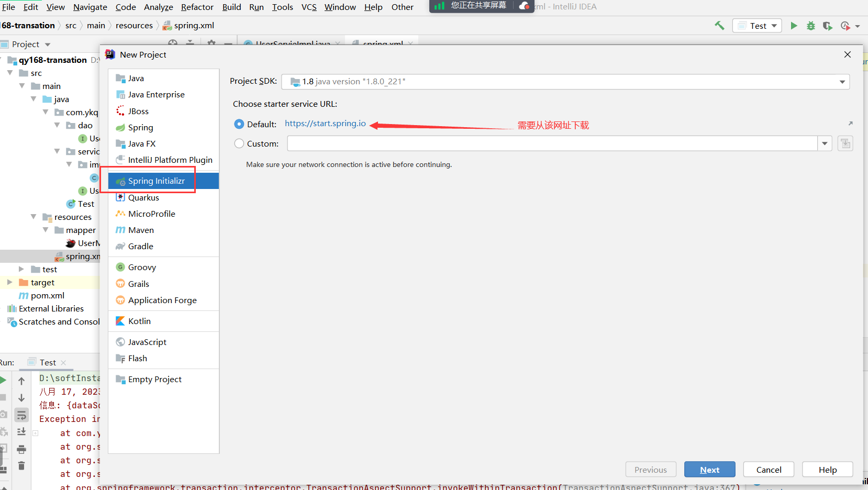Select the Custom starter URL radio button
This screenshot has height=490, width=868.
[239, 143]
